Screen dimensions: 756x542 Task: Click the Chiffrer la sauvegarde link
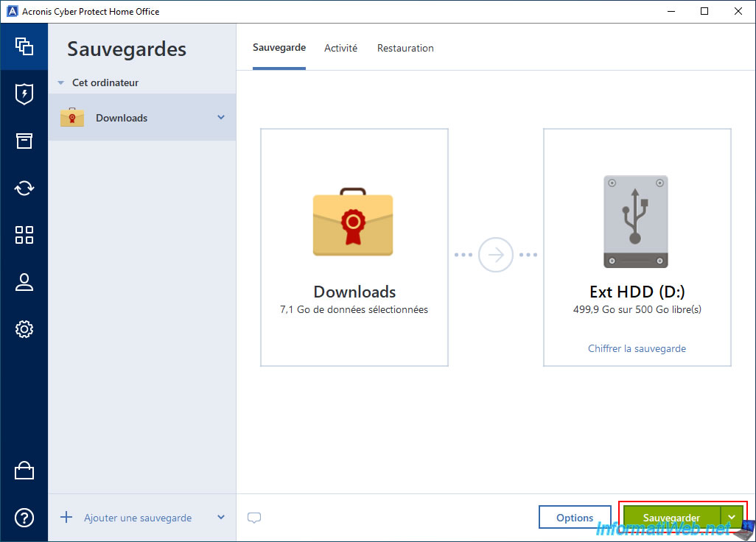click(x=637, y=348)
